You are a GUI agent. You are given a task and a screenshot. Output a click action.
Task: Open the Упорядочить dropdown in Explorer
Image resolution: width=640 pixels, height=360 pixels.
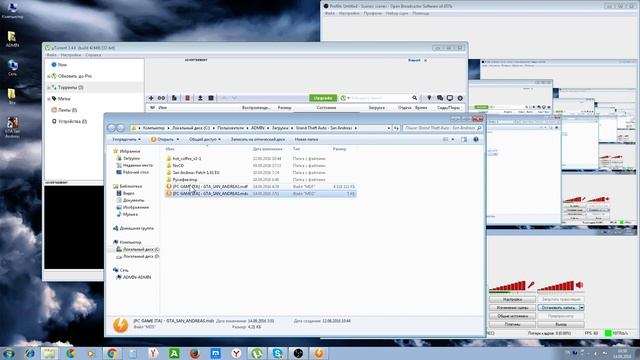(127, 140)
